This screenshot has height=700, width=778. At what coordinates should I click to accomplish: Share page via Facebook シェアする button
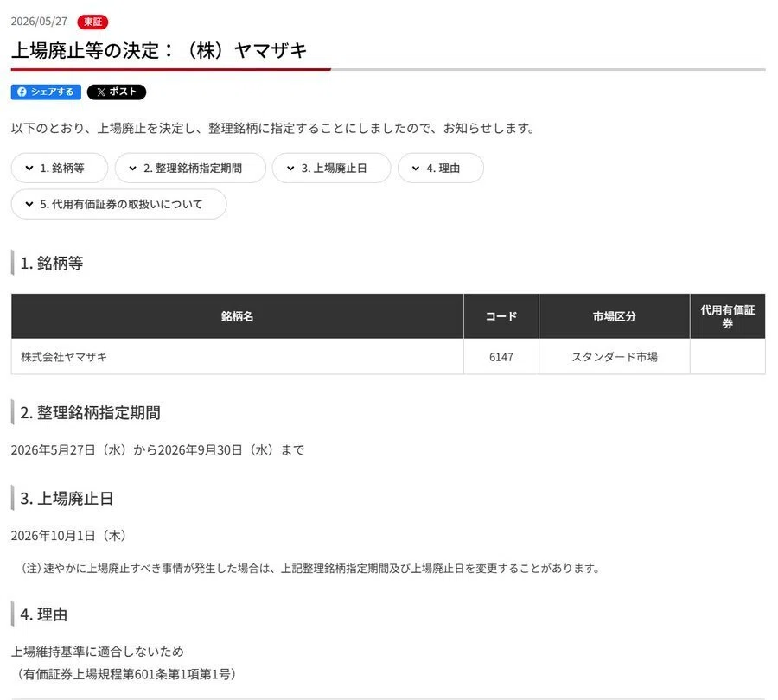[46, 92]
